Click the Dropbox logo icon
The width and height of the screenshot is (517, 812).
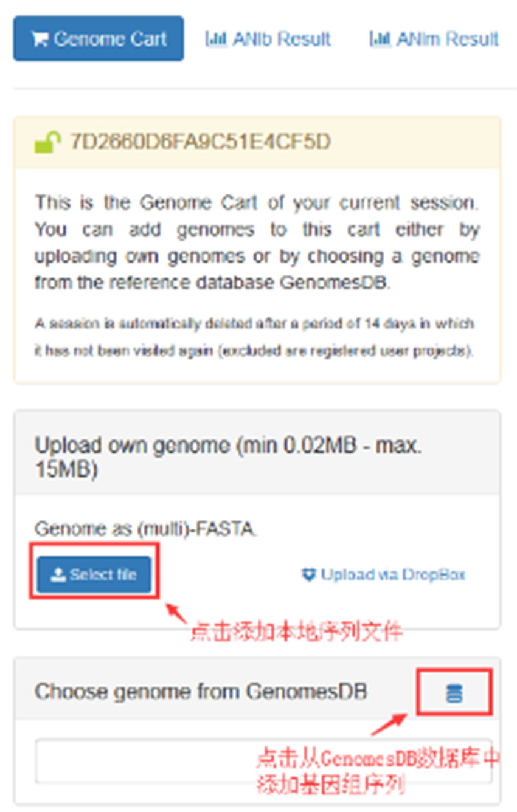(309, 574)
